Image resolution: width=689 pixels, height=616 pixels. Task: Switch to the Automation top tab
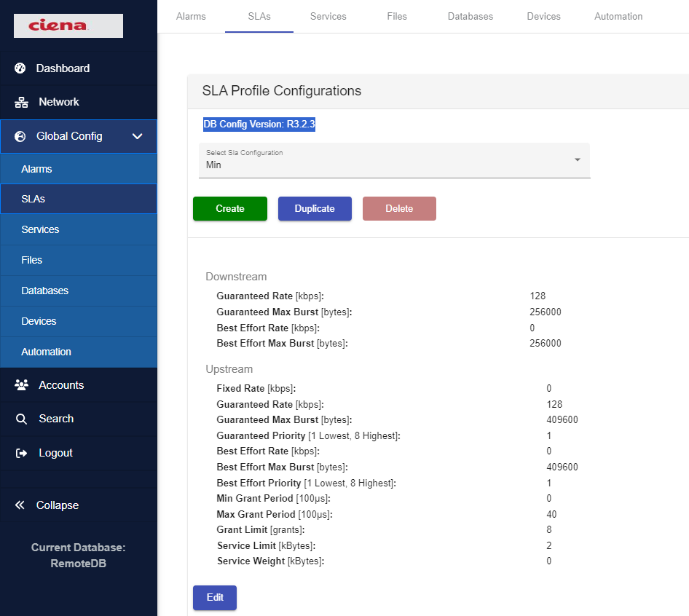tap(618, 16)
